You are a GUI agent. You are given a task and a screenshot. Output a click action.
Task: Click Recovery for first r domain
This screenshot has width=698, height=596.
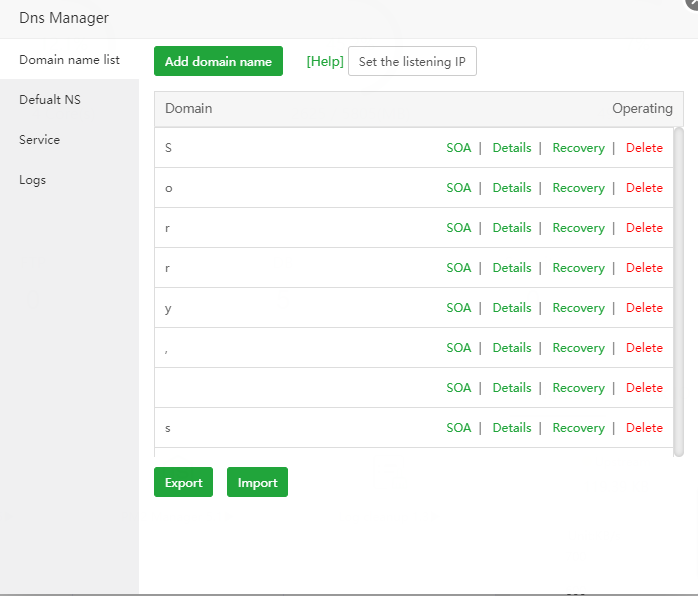click(578, 228)
